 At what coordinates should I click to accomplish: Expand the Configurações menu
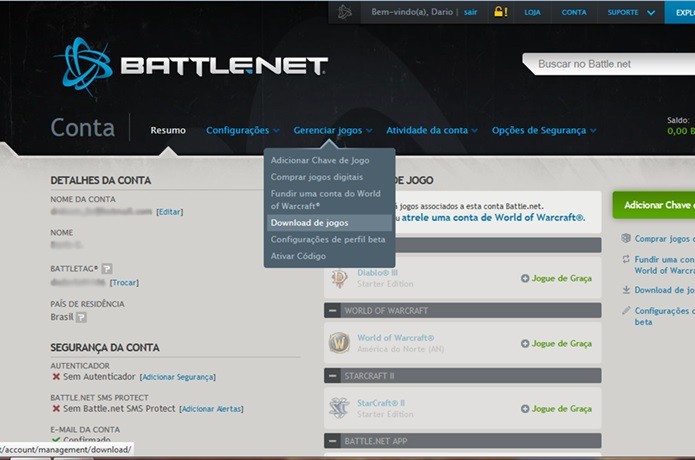click(x=242, y=130)
